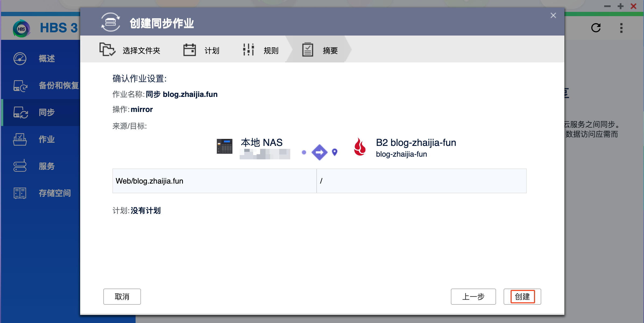Open Storage Spaces (存储空间) in the sidebar
The height and width of the screenshot is (323, 644).
42,193
